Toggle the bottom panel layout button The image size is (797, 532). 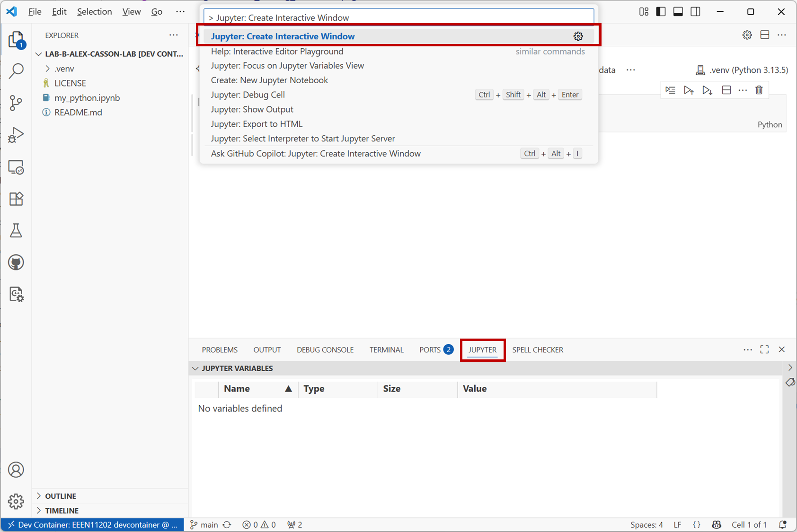pyautogui.click(x=678, y=12)
